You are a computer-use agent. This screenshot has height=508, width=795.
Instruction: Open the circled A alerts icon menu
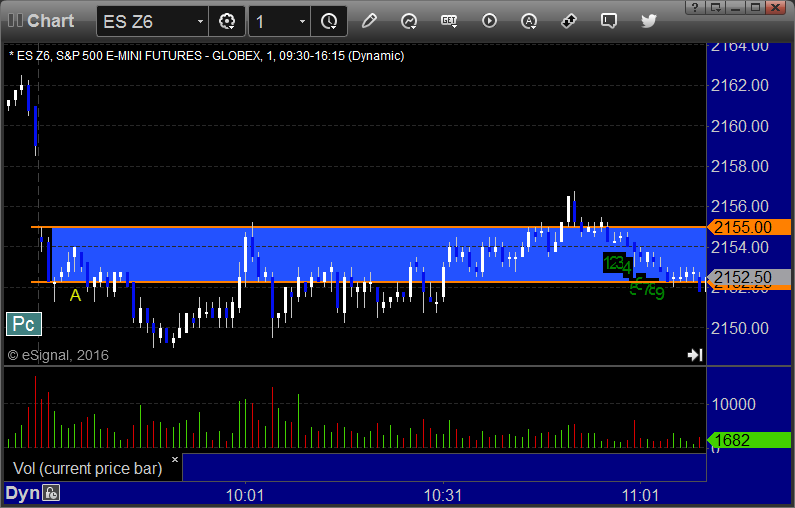click(x=529, y=21)
